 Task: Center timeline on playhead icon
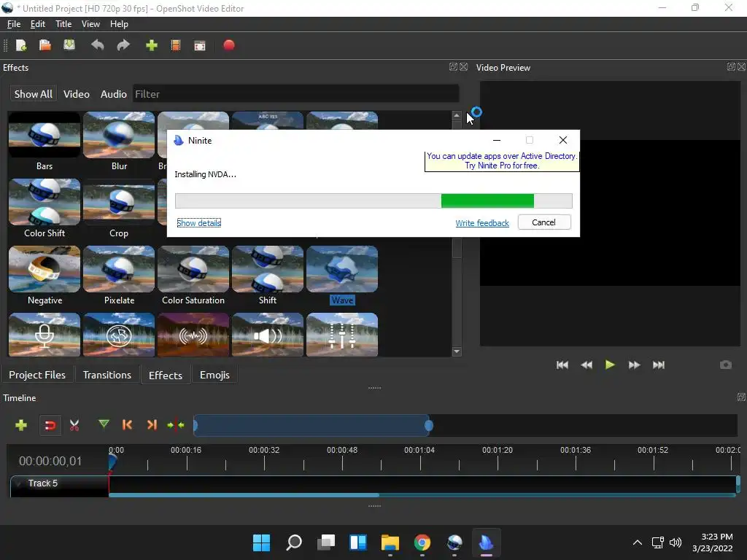point(176,425)
